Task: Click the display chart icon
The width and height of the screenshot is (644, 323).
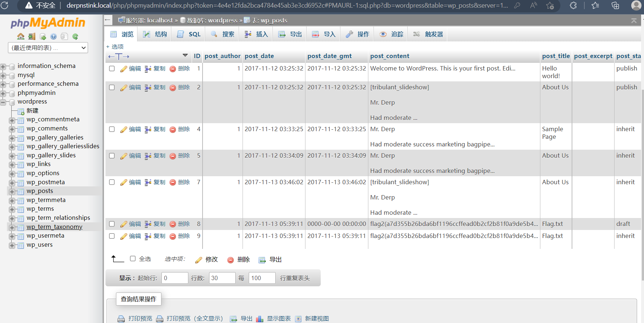Action: tap(260, 319)
